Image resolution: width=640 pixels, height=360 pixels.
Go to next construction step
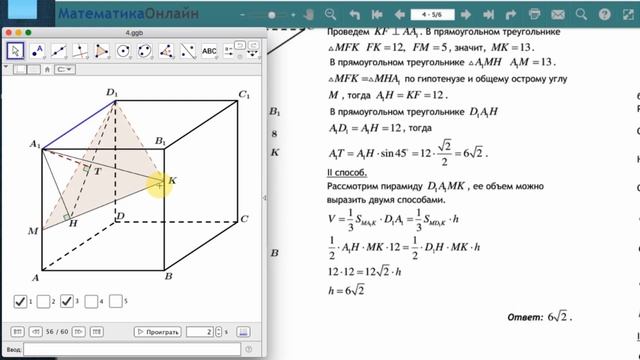(79, 331)
